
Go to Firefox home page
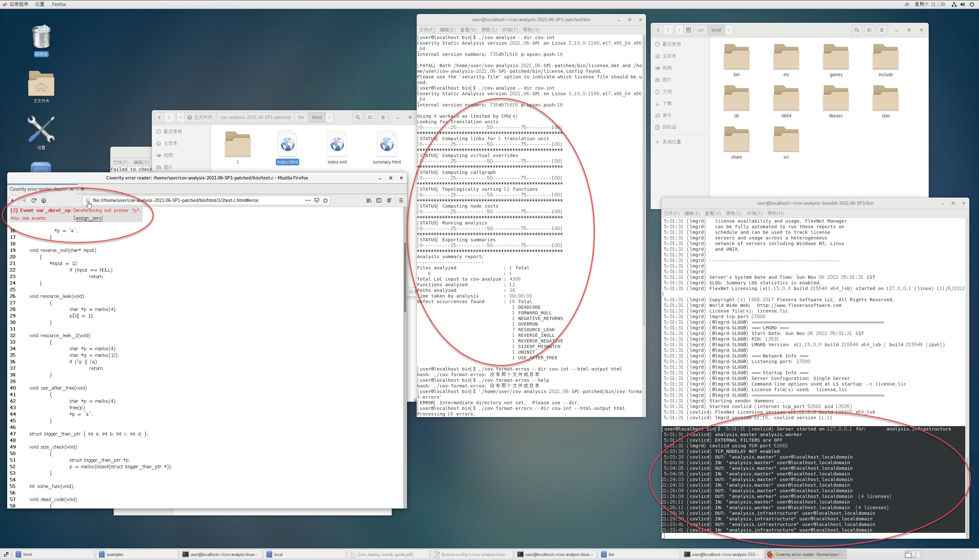click(44, 200)
